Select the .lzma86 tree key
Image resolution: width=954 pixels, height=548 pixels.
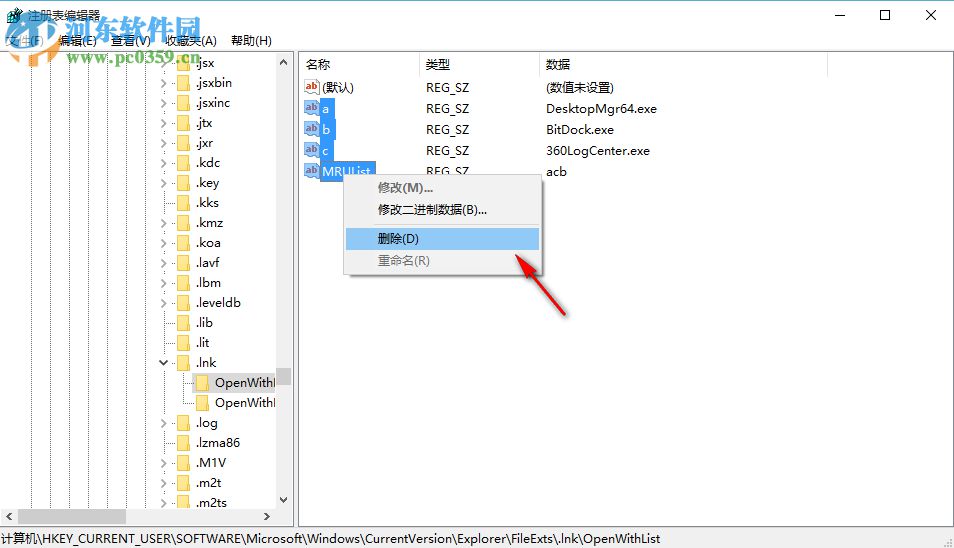point(218,443)
